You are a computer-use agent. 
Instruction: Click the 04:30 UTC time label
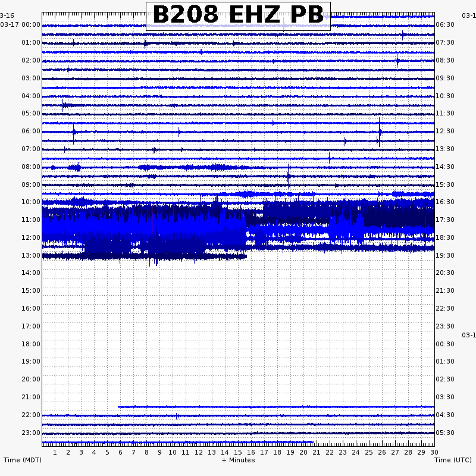point(445,415)
